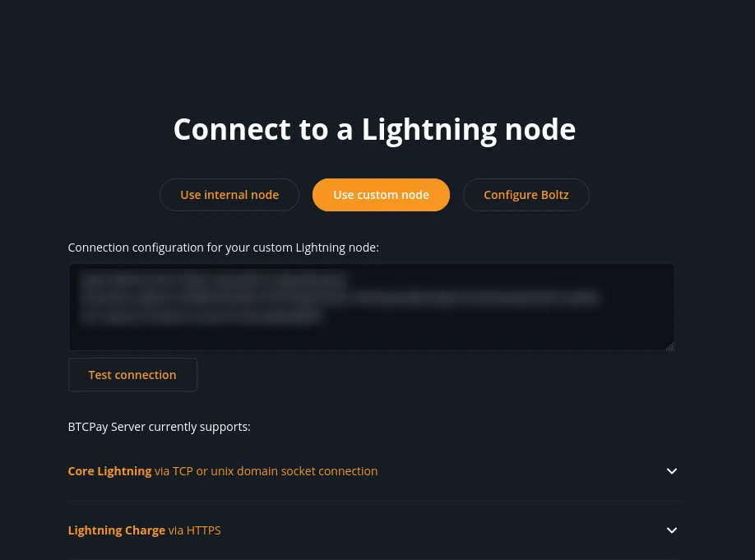Expand the Core Lightning chevron arrow
Viewport: 755px width, 560px height.
pos(671,471)
